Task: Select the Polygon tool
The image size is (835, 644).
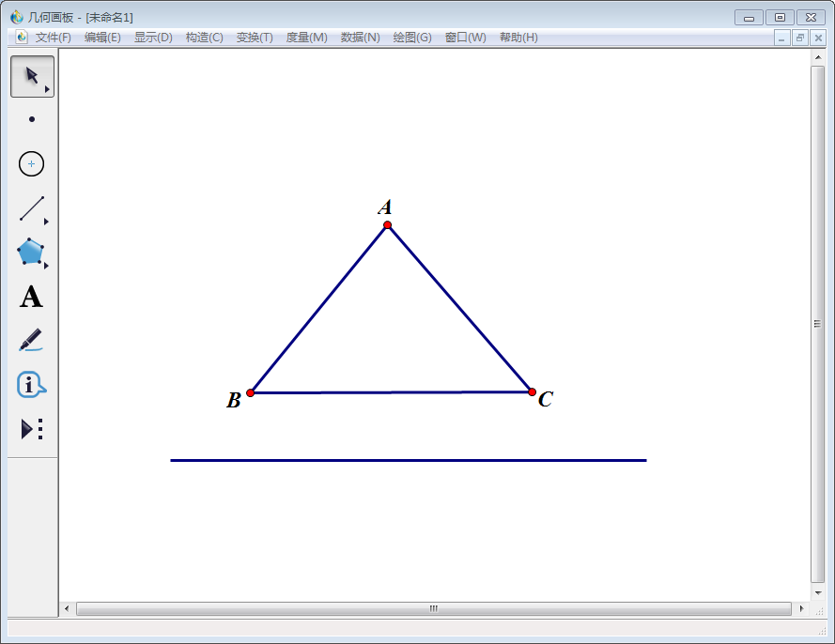Action: 30,252
